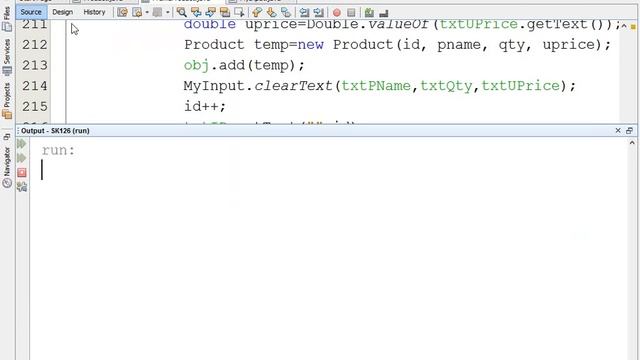Start macro recording with red circle
Viewport: 640px width, 360px height.
point(337,13)
